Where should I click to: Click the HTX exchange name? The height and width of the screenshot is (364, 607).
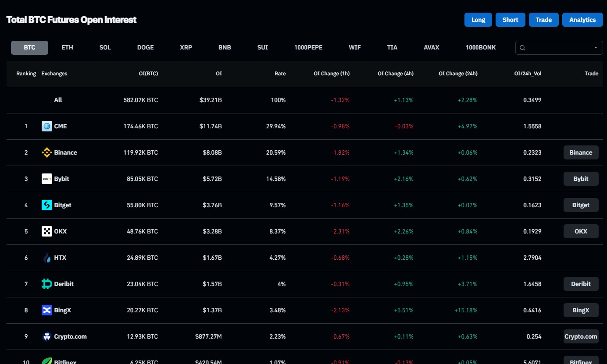[60, 258]
